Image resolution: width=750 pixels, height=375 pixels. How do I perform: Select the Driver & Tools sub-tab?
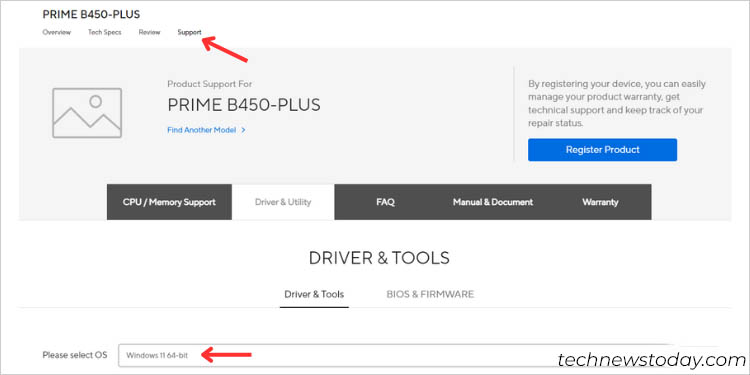pos(314,294)
